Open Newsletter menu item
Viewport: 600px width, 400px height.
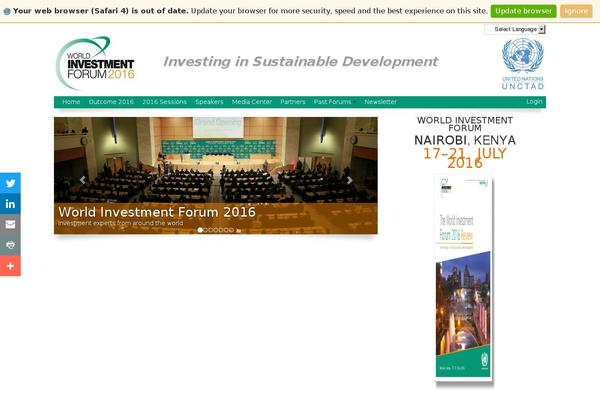tap(380, 102)
